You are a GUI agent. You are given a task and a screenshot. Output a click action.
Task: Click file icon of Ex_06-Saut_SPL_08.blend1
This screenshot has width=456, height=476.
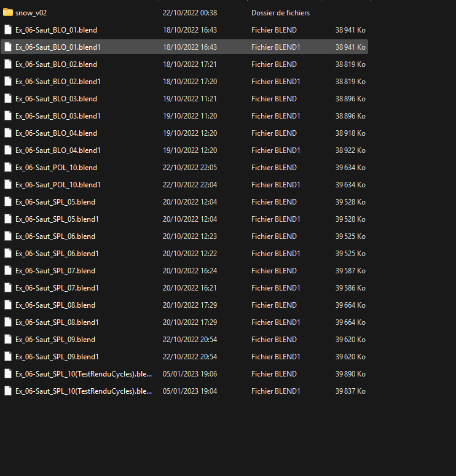point(8,322)
